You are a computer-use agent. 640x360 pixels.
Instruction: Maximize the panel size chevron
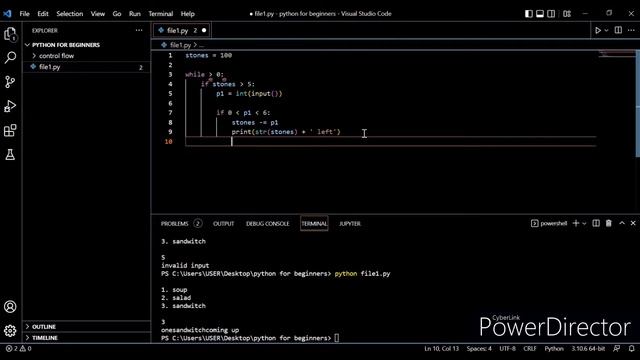pos(622,223)
